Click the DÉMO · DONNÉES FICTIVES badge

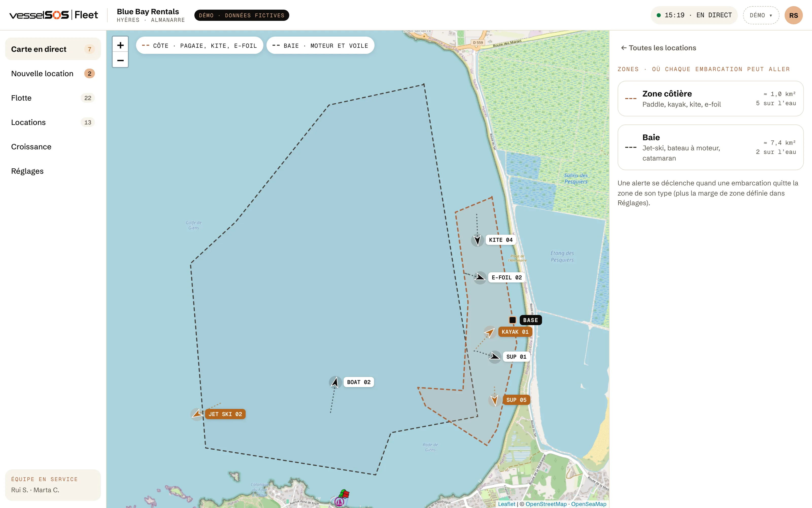(242, 15)
